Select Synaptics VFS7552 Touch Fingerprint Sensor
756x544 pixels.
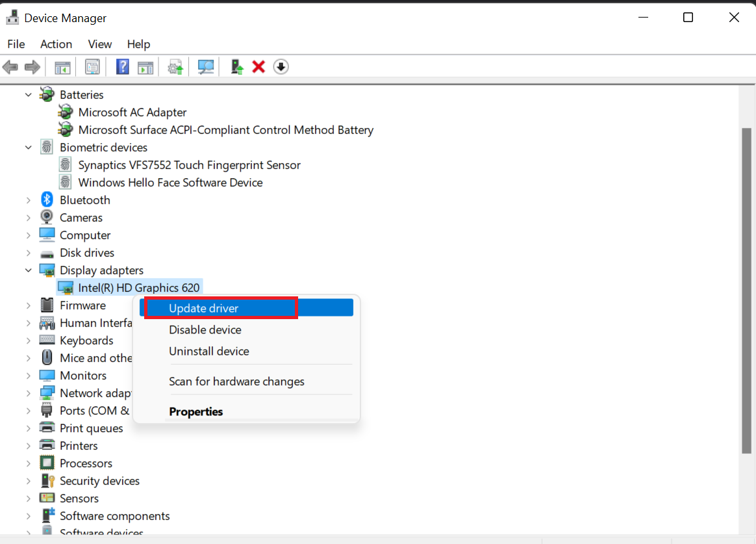189,165
